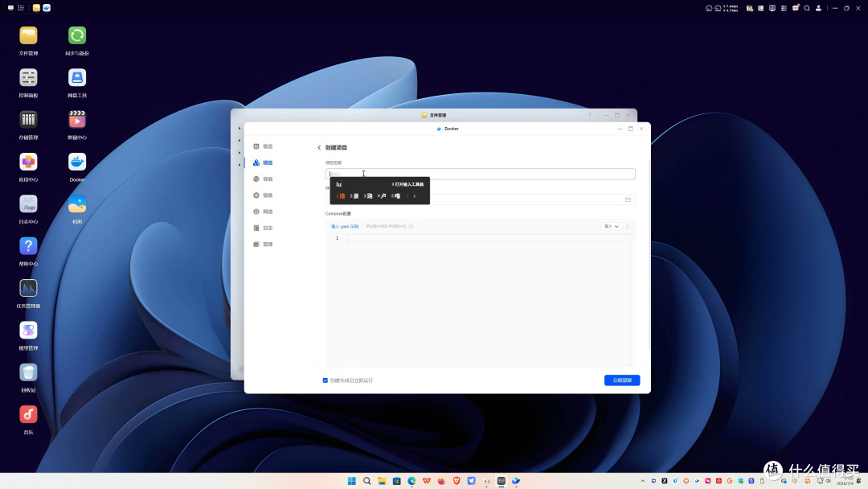The height and width of the screenshot is (489, 868).
Task: Open the 影视中心 desktop icon
Action: click(x=77, y=120)
